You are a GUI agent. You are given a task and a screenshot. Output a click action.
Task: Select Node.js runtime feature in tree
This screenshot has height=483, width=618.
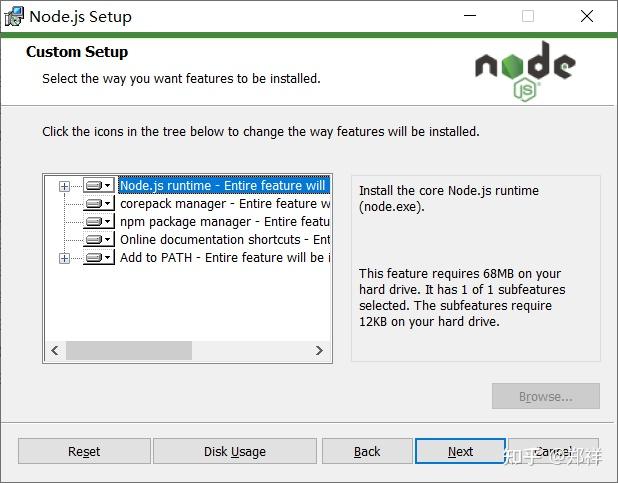pos(223,186)
